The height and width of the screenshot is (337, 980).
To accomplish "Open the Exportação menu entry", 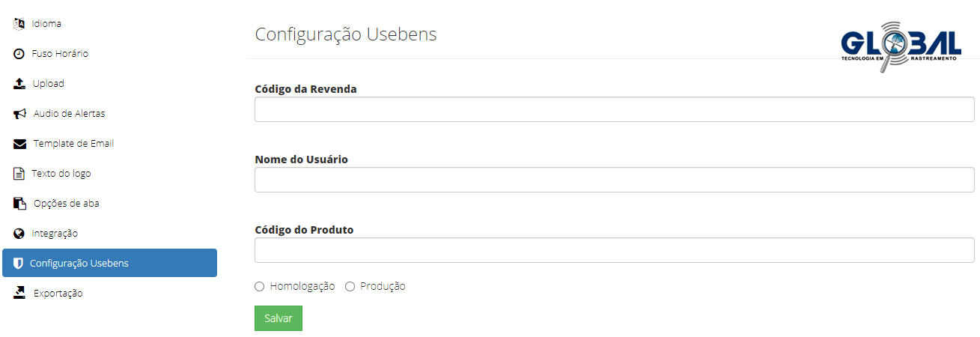I will [58, 294].
